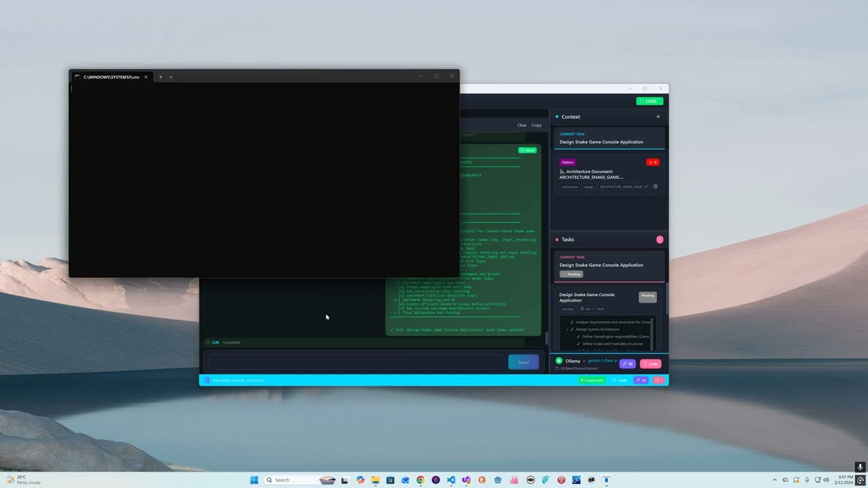Open the weather widget
Viewport: 868px width, 488px height.
point(23,480)
